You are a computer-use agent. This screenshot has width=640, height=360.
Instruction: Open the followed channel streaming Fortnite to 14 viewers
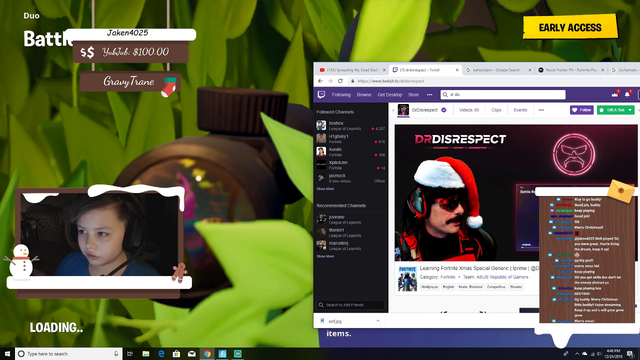tap(351, 165)
